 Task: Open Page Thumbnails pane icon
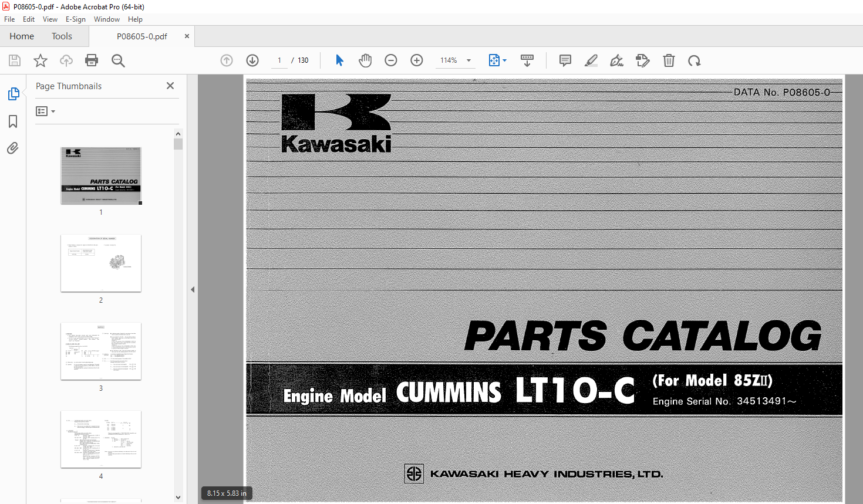(x=13, y=94)
